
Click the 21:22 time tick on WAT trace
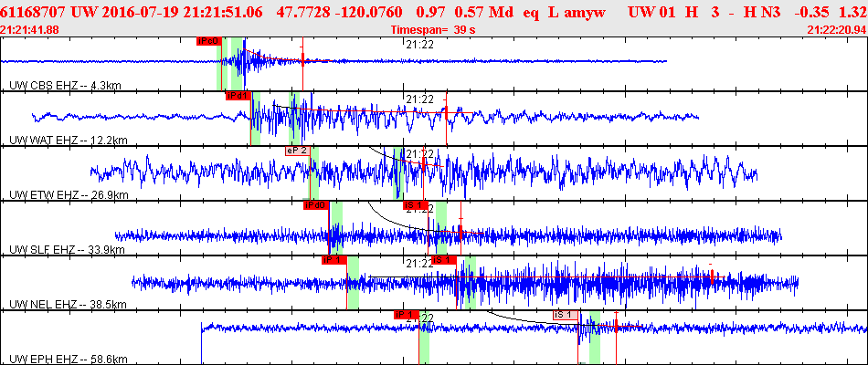[x=419, y=99]
